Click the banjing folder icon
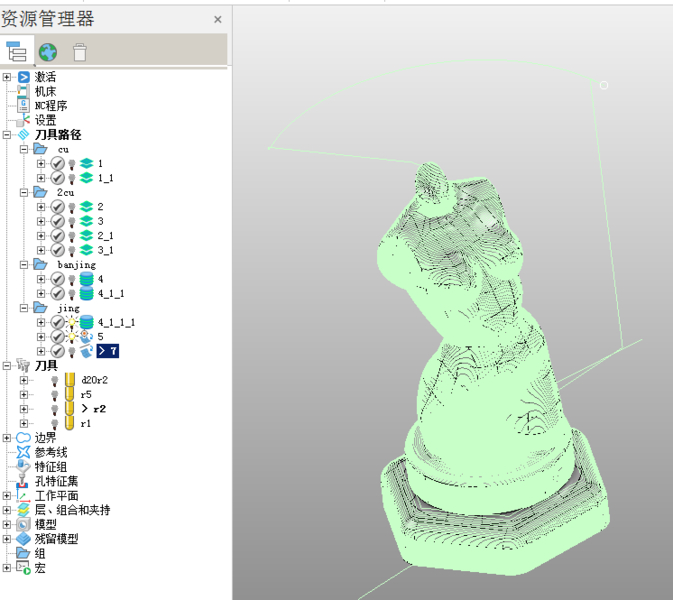The width and height of the screenshot is (673, 600). (x=40, y=264)
